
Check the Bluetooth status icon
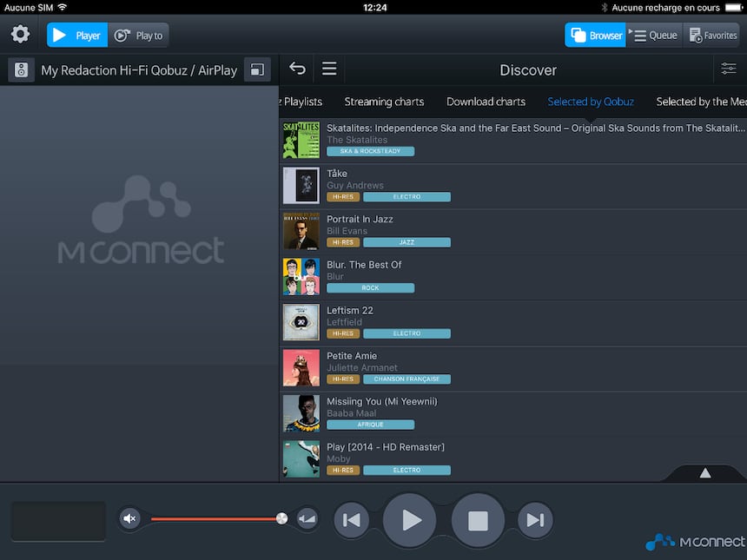click(x=604, y=7)
